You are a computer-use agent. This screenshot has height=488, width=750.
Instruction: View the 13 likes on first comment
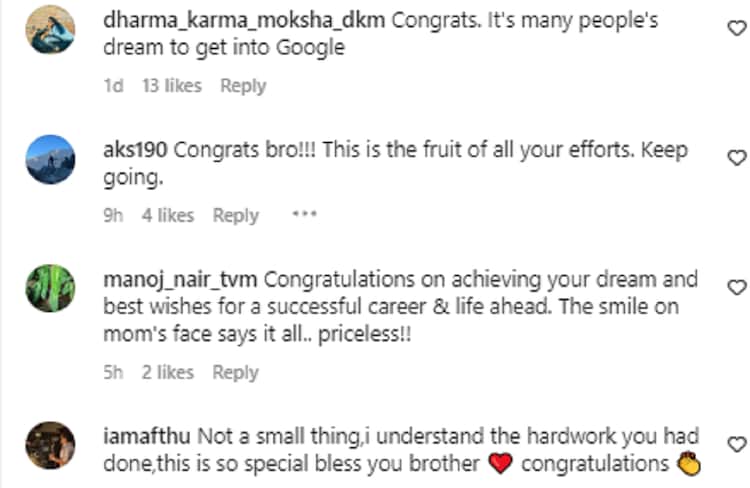pos(171,86)
